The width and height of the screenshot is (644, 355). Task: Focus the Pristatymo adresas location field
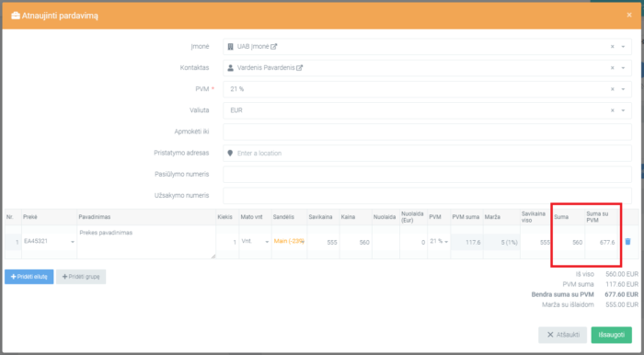tap(427, 153)
